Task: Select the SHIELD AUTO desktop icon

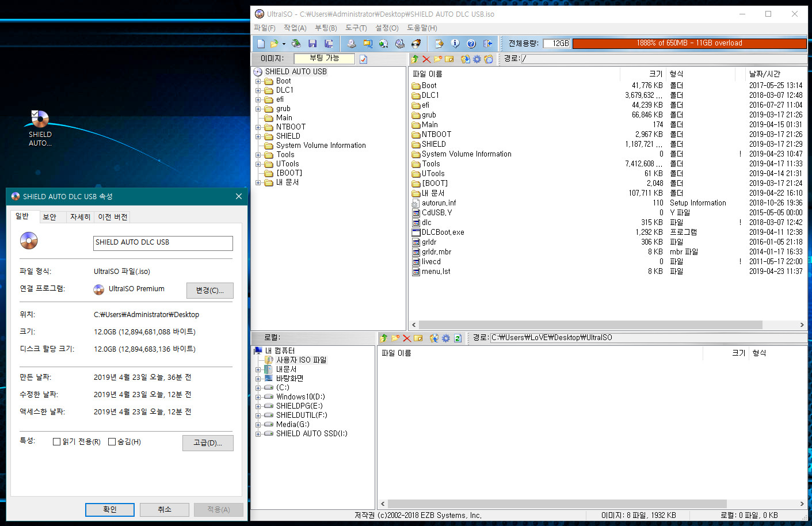Action: point(40,128)
